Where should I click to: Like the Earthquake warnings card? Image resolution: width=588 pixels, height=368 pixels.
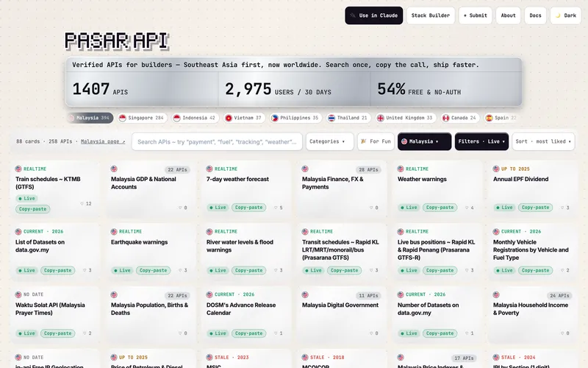pyautogui.click(x=182, y=270)
